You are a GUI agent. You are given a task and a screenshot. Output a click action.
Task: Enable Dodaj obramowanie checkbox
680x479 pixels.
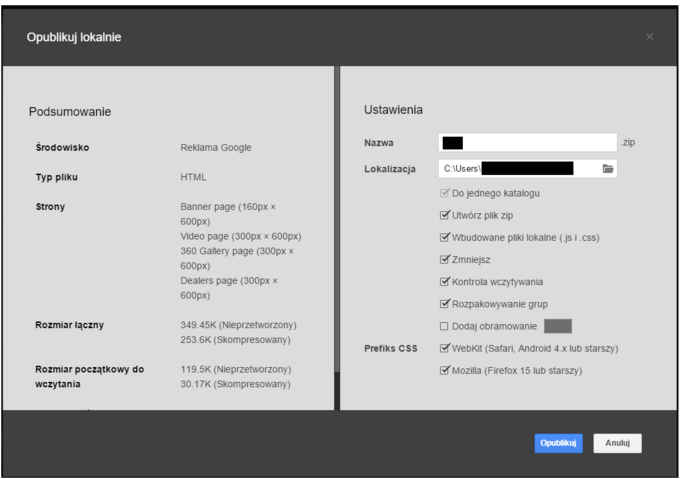click(445, 326)
